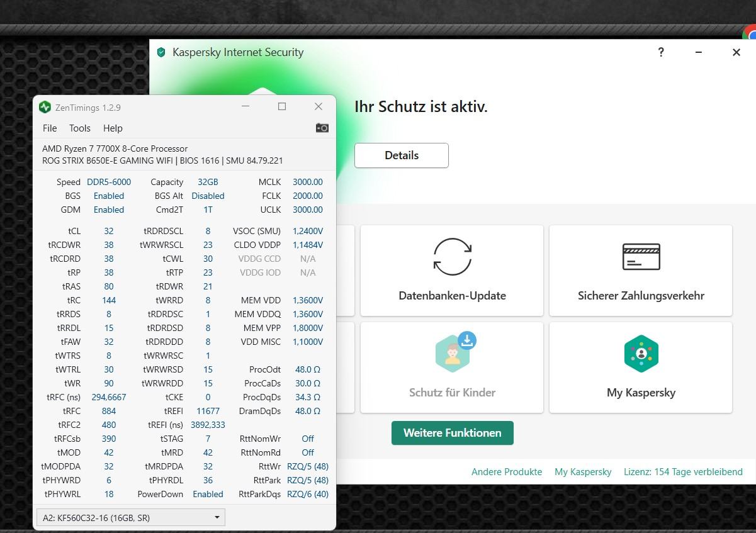Open the Datenbanken-Update tile
756x533 pixels.
452,271
